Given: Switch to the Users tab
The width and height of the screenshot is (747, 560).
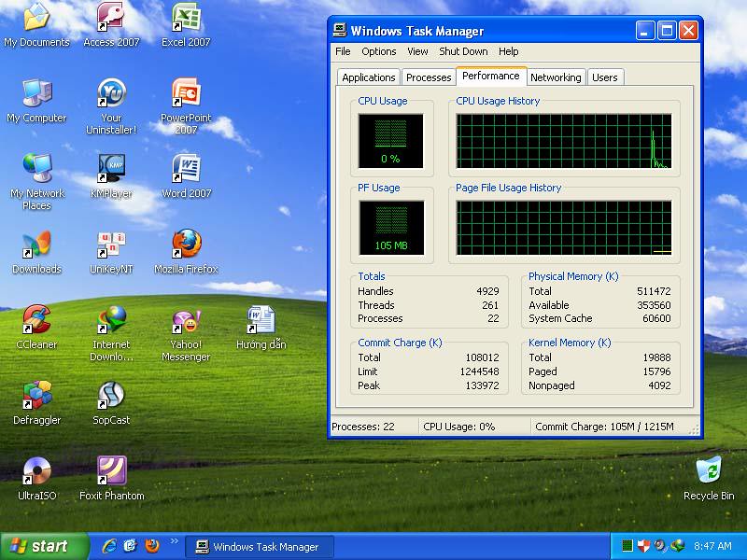Looking at the screenshot, I should tap(604, 77).
